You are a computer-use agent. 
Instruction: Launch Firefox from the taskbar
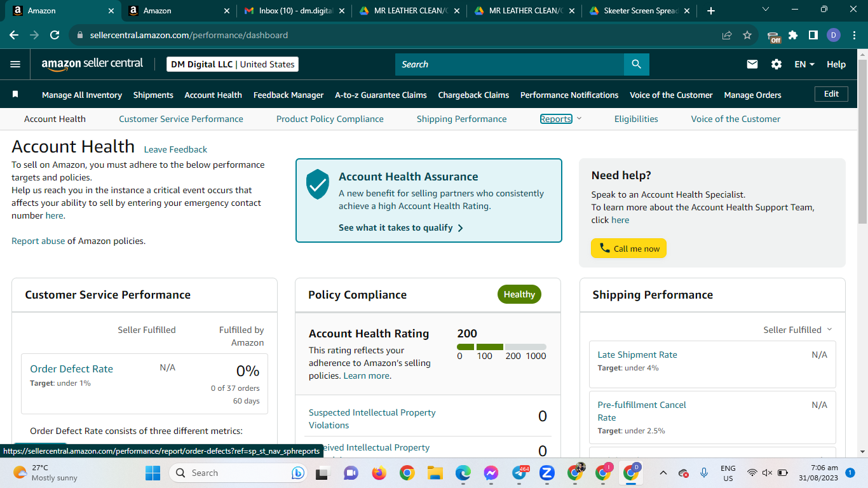pyautogui.click(x=379, y=473)
